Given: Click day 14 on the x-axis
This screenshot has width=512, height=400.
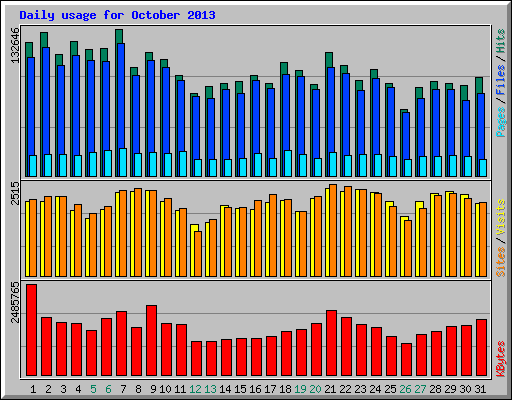Looking at the screenshot, I should [225, 389].
